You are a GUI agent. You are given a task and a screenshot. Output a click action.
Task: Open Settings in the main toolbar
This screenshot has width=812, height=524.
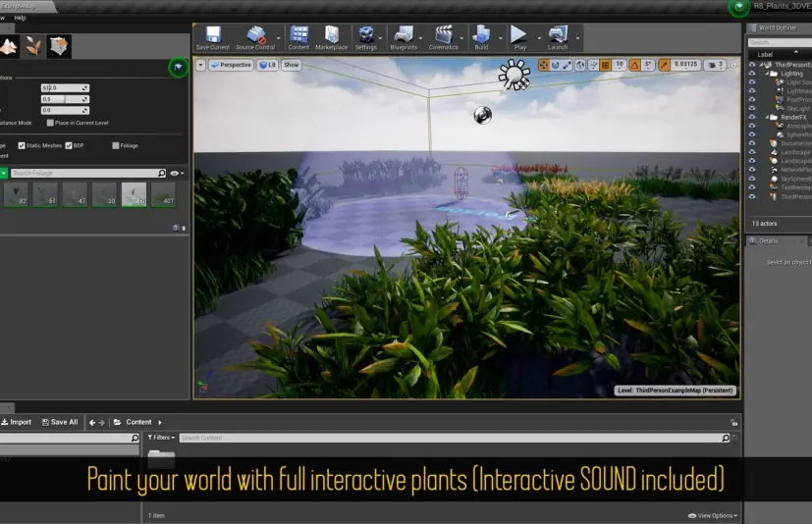(365, 38)
